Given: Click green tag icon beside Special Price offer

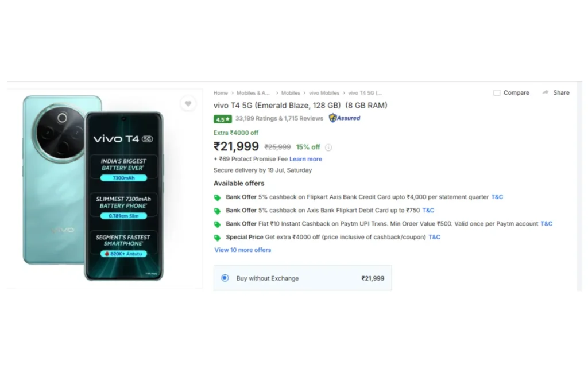Looking at the screenshot, I should (218, 238).
